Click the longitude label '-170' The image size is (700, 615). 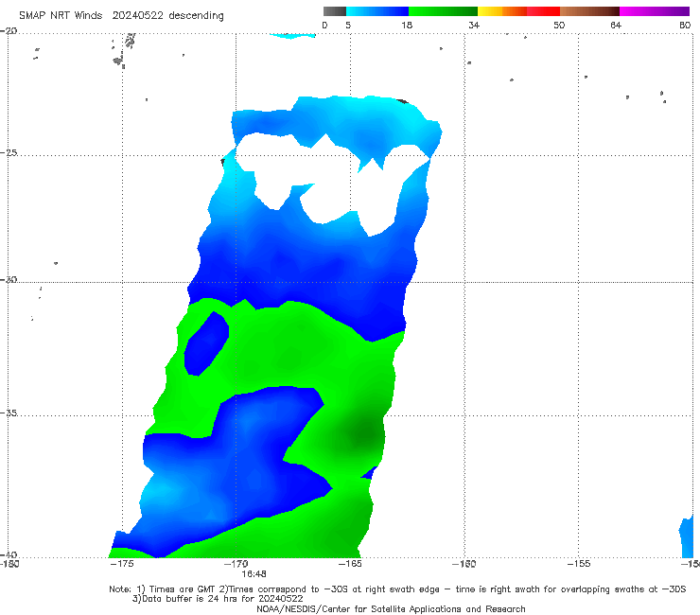click(236, 564)
